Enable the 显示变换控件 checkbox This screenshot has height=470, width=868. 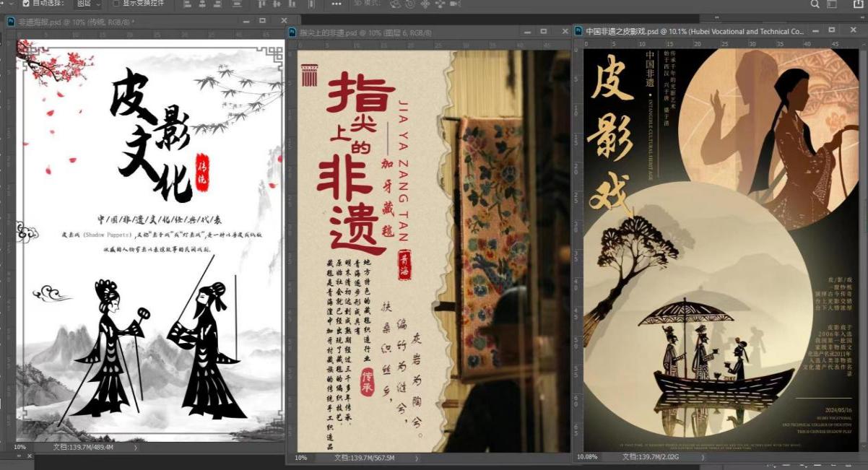[117, 4]
